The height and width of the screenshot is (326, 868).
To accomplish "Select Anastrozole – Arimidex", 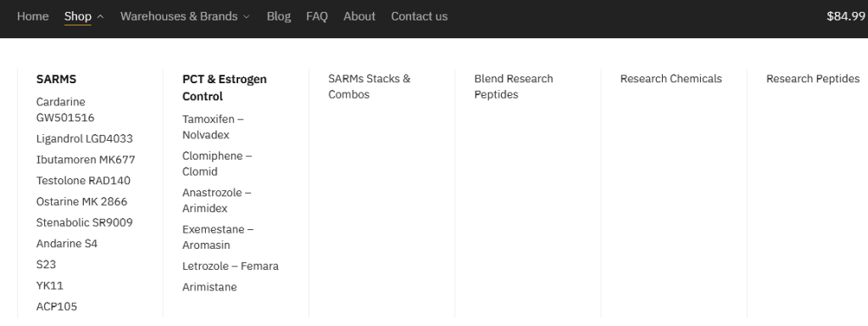I will [x=216, y=200].
